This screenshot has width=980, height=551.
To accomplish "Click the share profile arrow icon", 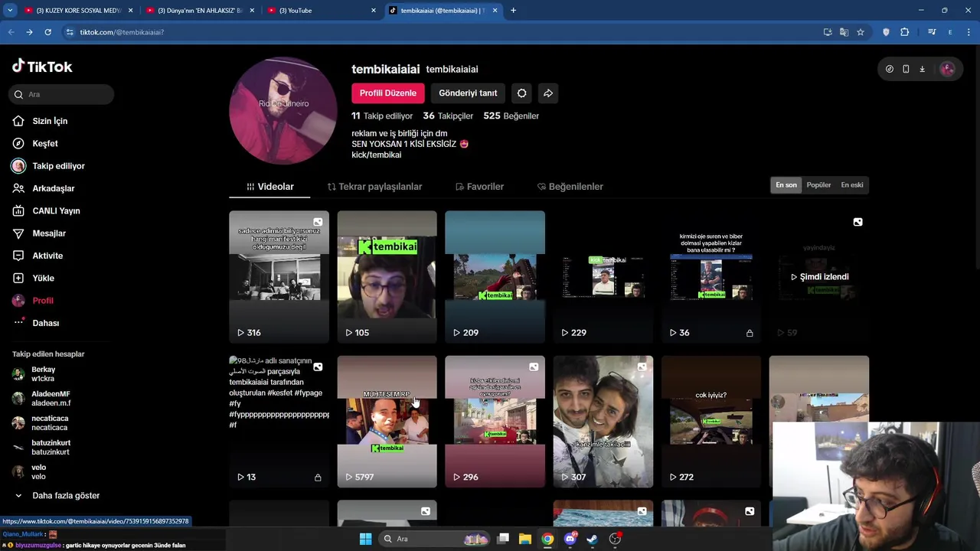I will pos(548,93).
